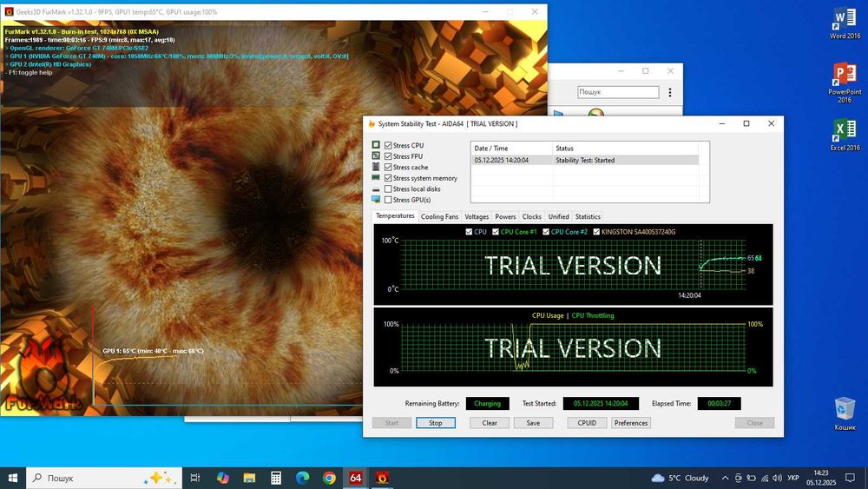Click the Charging battery status field

point(487,404)
